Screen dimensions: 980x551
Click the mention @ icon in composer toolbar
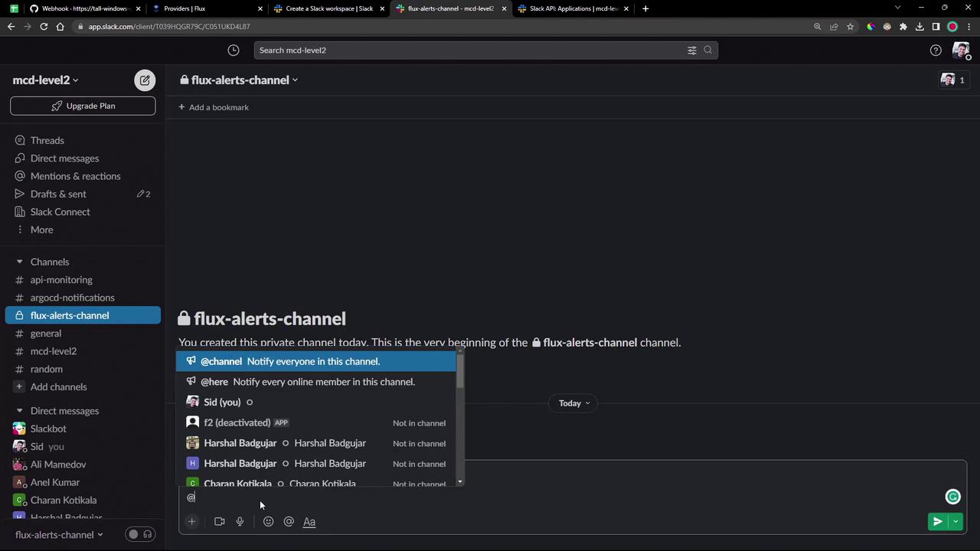[289, 522]
